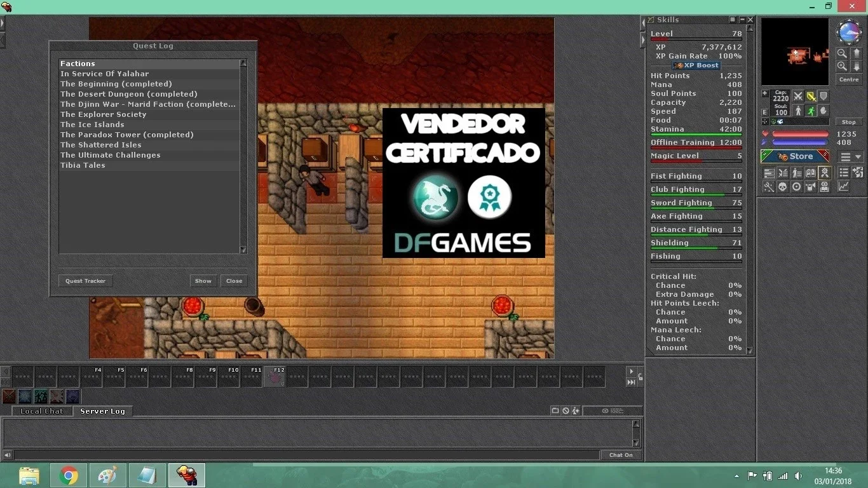Click the logout exit icon
Screen dimensions: 868x488
point(857,172)
